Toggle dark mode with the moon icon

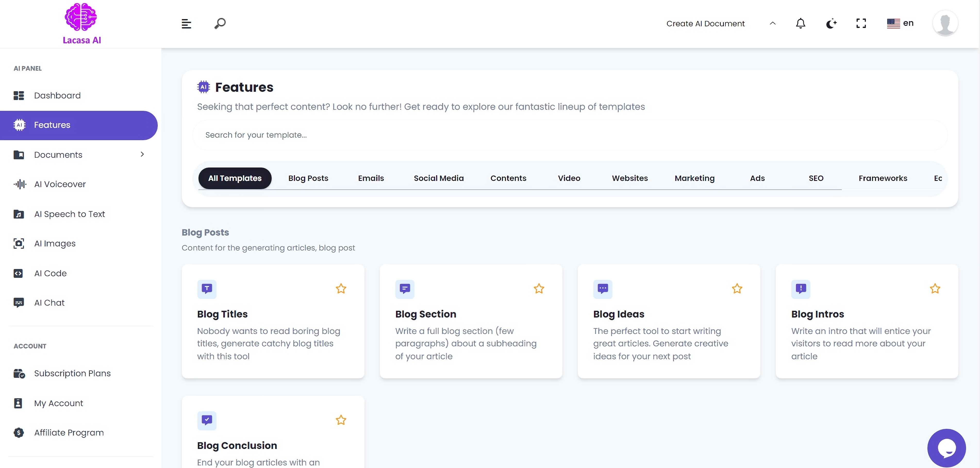coord(831,23)
